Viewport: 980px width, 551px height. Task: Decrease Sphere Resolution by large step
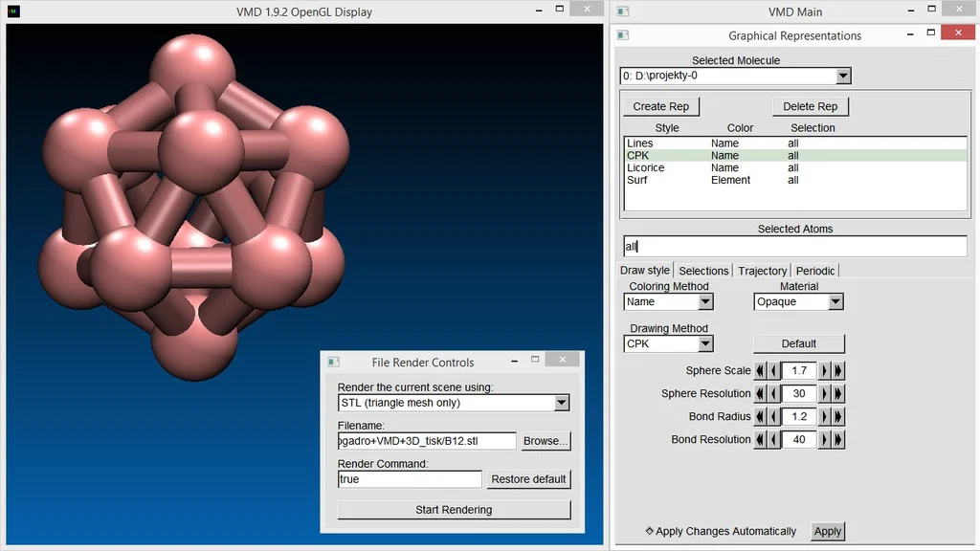pos(760,393)
